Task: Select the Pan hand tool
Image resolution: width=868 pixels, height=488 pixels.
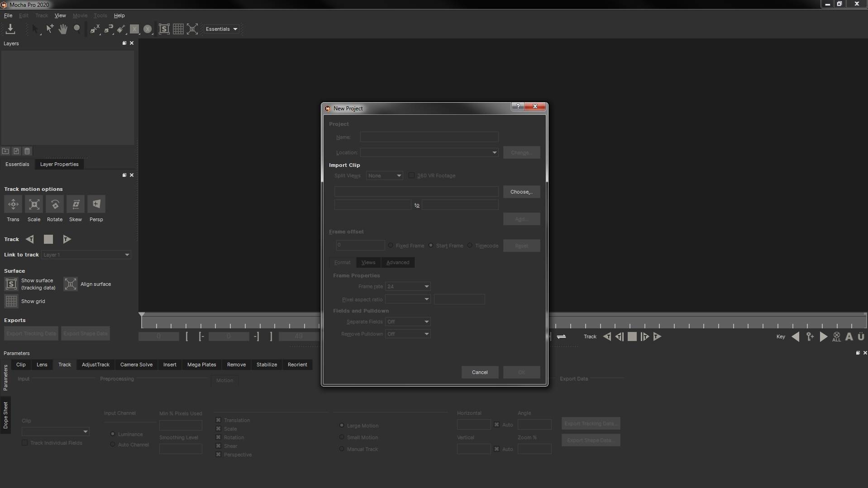Action: (63, 29)
